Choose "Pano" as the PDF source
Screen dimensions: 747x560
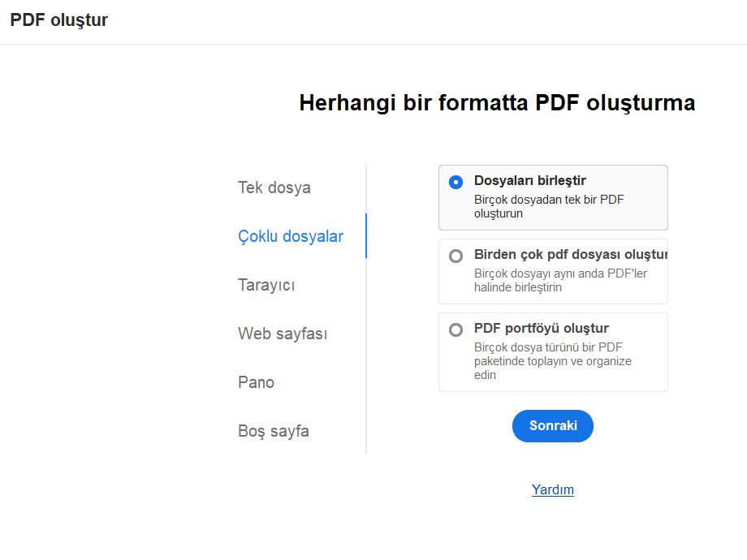[256, 381]
